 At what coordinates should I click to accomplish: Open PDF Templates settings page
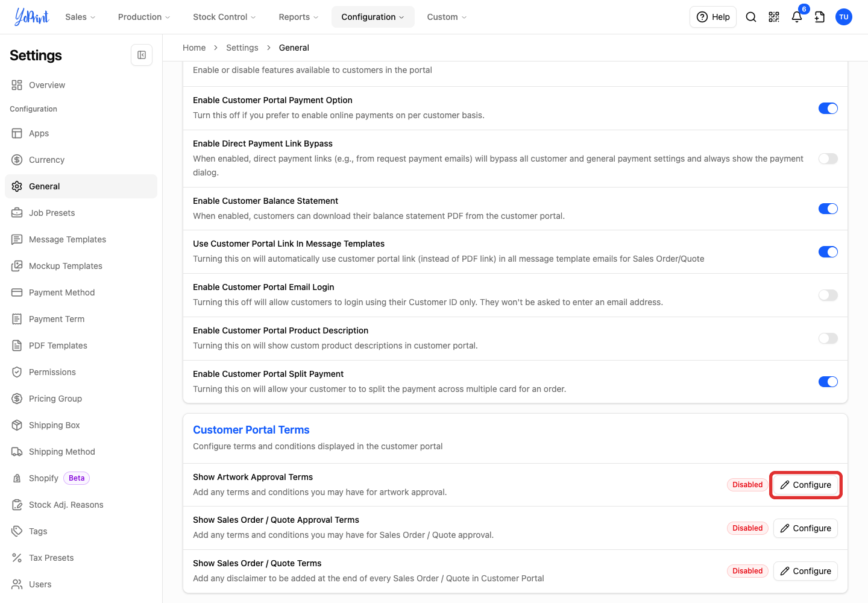coord(81,346)
